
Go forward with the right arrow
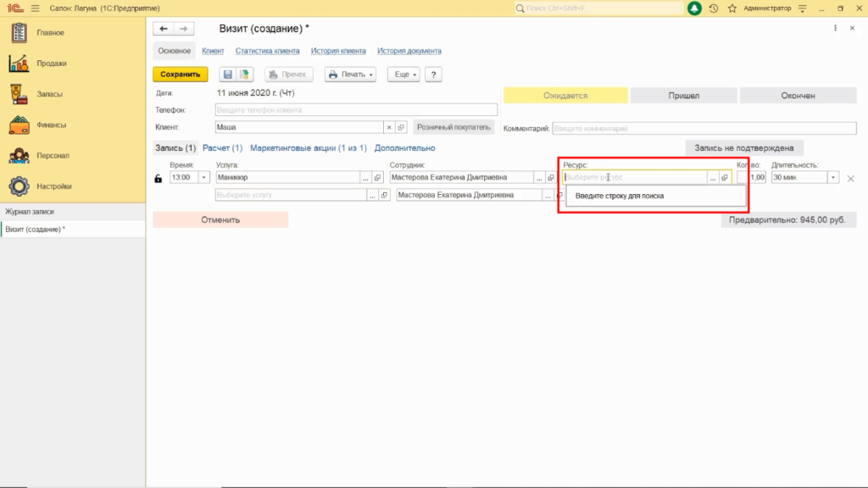184,29
